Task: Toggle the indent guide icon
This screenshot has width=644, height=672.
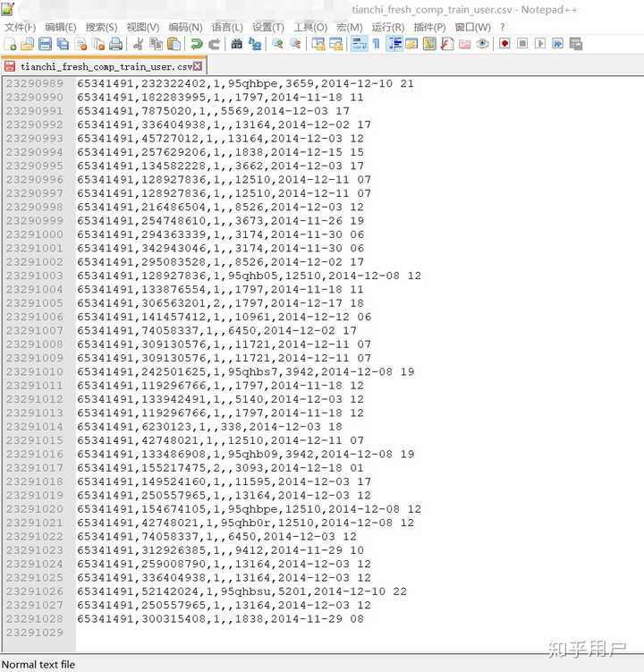Action: [x=394, y=44]
